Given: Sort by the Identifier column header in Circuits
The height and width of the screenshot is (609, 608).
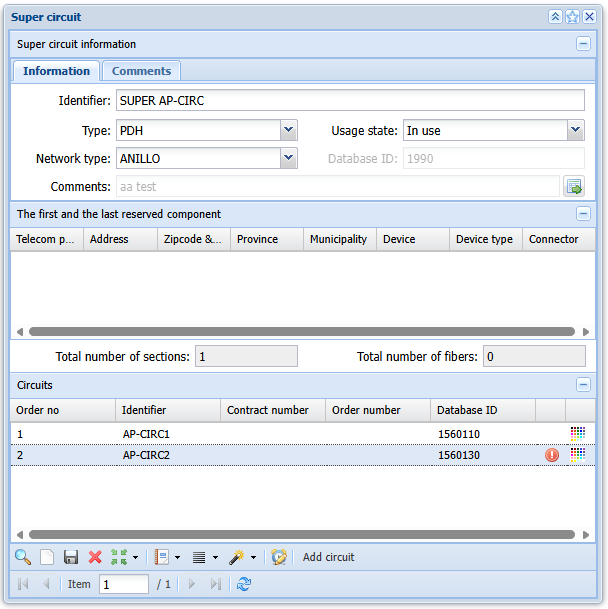Looking at the screenshot, I should pyautogui.click(x=168, y=410).
